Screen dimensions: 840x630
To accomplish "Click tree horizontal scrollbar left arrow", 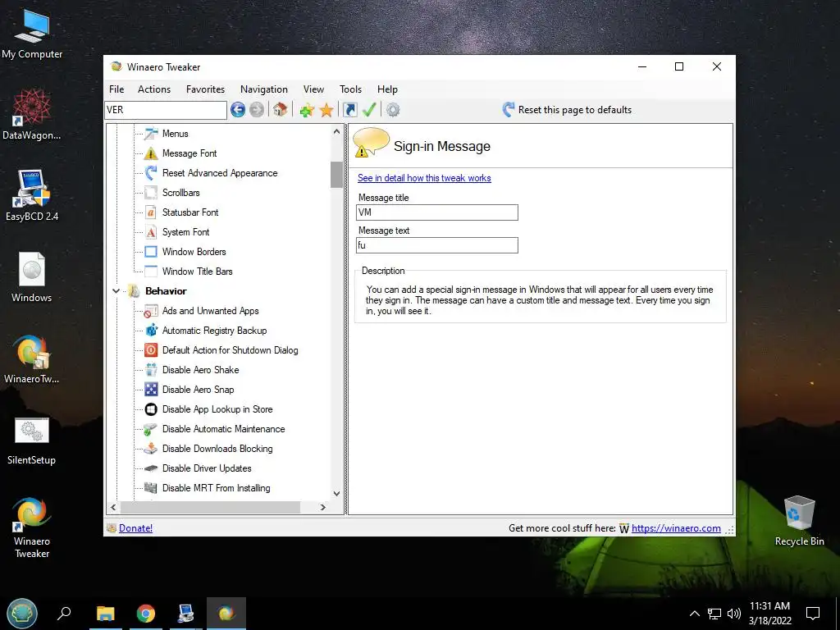I will coord(113,507).
